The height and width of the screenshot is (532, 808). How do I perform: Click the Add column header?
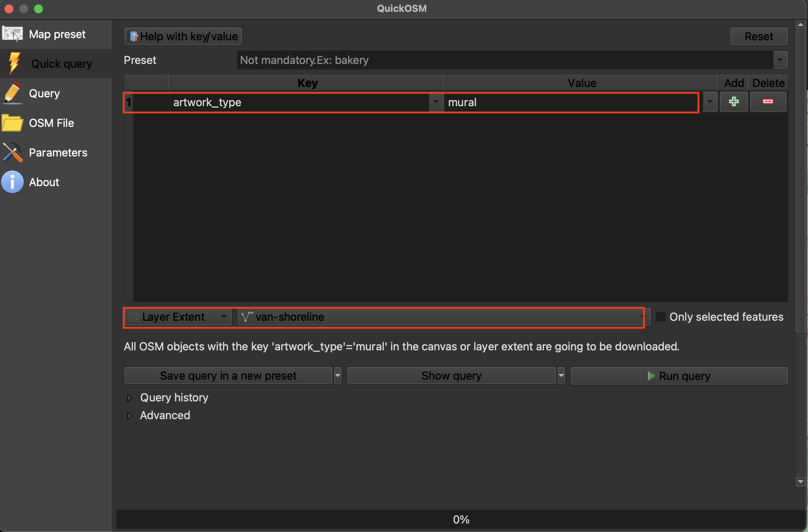click(x=734, y=83)
